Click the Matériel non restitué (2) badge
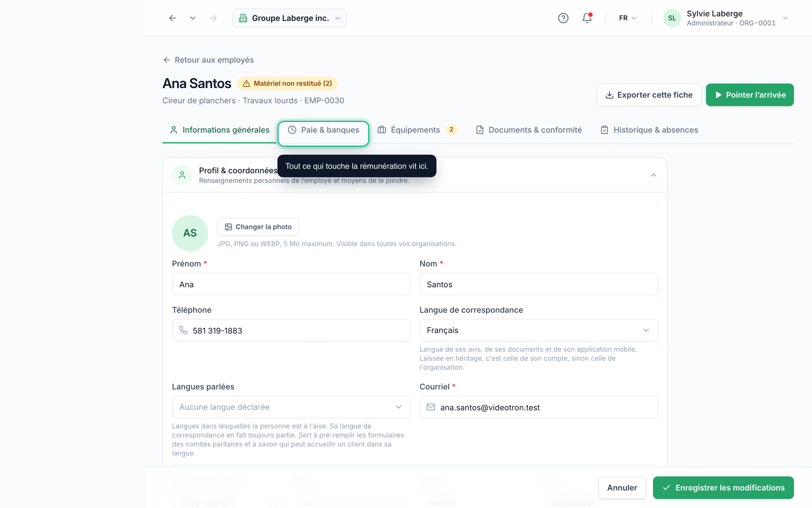Viewport: 812px width, 508px height. (287, 83)
